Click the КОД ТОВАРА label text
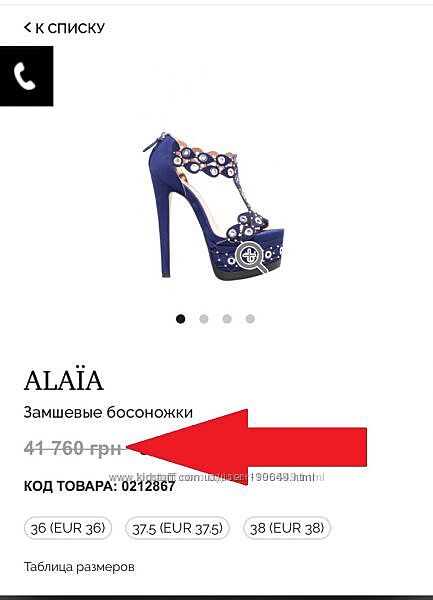The height and width of the screenshot is (600, 433). (x=70, y=486)
